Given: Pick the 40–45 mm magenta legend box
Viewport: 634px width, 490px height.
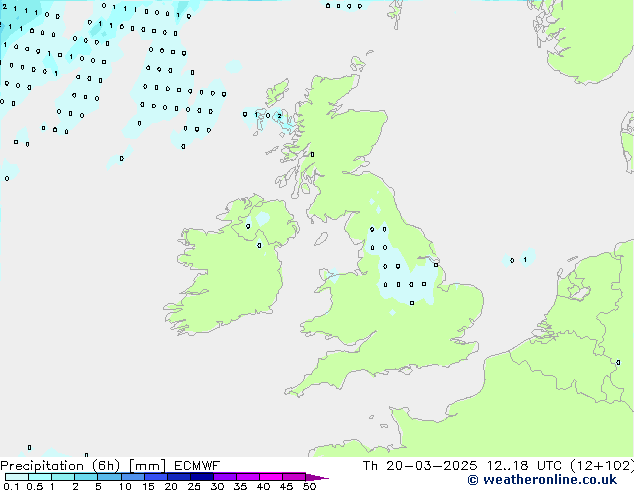Looking at the screenshot, I should tap(271, 477).
